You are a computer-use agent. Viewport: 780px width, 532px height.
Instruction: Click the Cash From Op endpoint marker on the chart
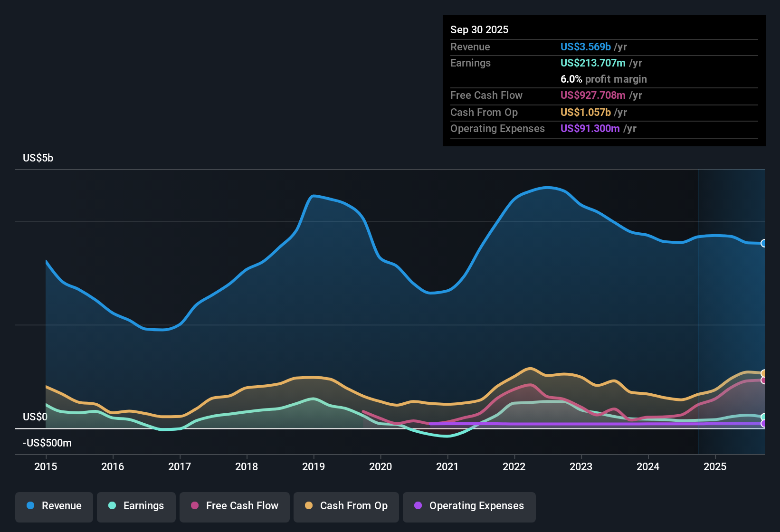pyautogui.click(x=764, y=373)
